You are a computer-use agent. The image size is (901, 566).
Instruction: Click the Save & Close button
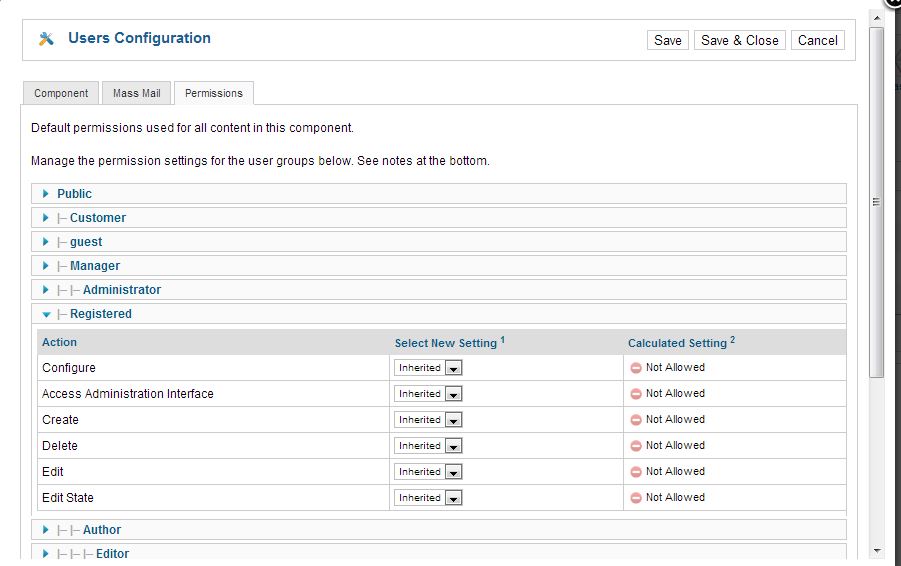tap(740, 40)
